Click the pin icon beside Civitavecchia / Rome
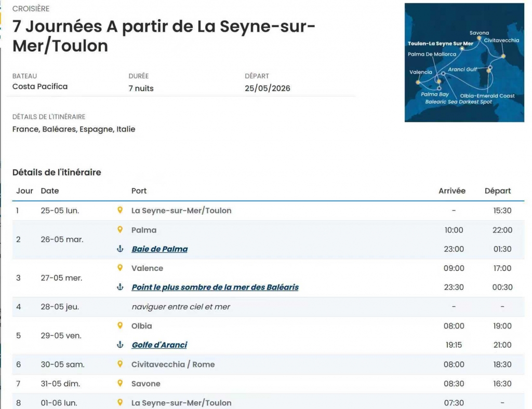The height and width of the screenshot is (409, 532). pos(120,364)
